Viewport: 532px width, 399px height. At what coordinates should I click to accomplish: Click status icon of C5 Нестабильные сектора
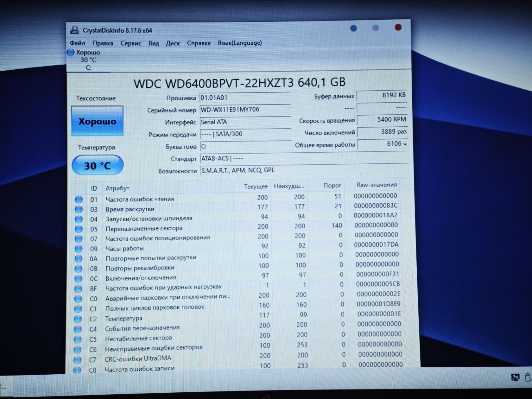point(77,339)
